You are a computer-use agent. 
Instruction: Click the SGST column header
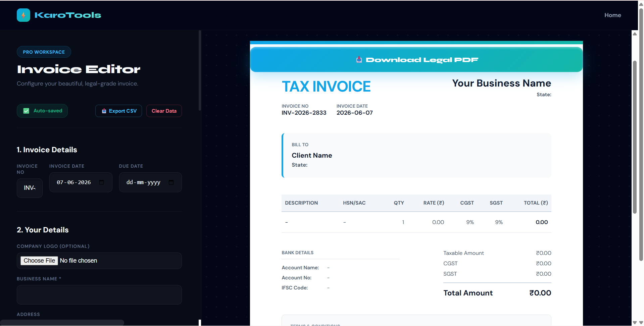point(496,203)
